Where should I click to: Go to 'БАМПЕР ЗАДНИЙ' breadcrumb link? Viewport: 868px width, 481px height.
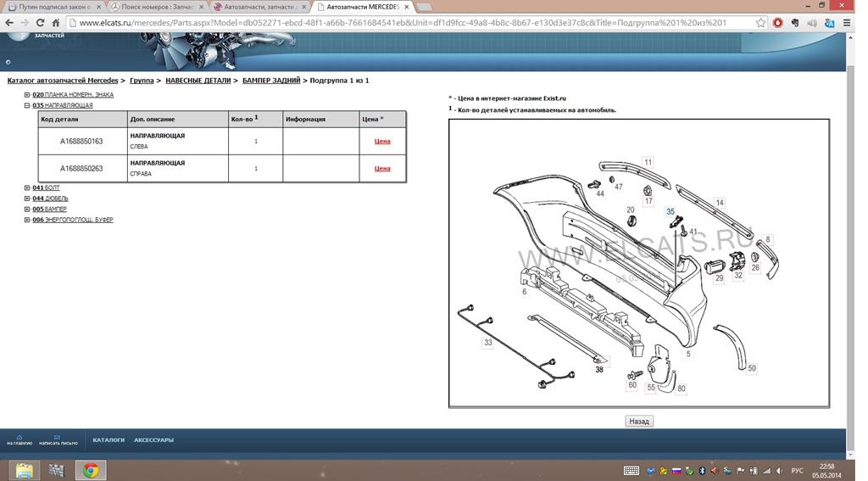click(271, 81)
